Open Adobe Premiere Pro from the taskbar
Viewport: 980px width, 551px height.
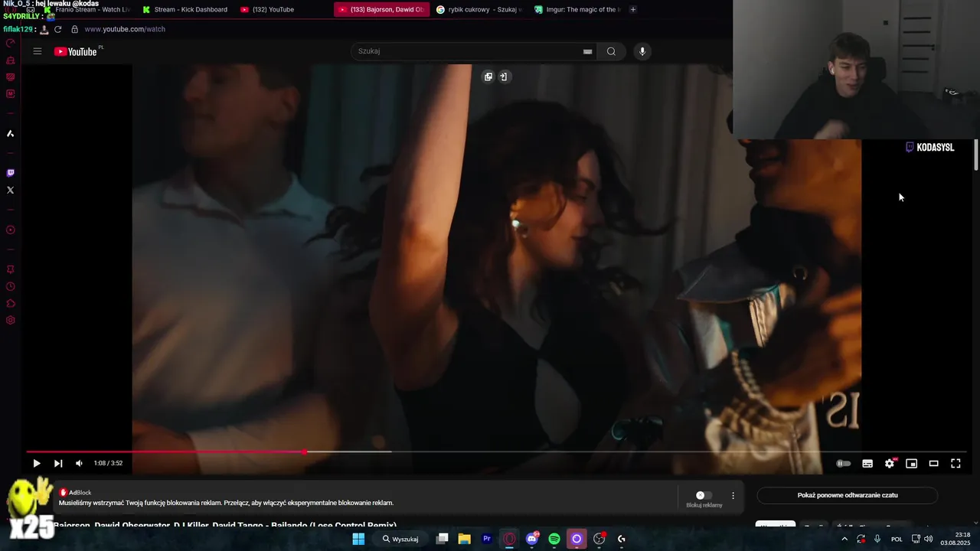click(x=487, y=539)
